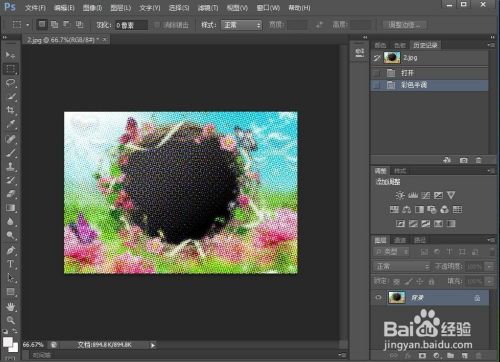Switch to the 通道 Channels tab
Image resolution: width=500 pixels, height=362 pixels.
pos(400,240)
